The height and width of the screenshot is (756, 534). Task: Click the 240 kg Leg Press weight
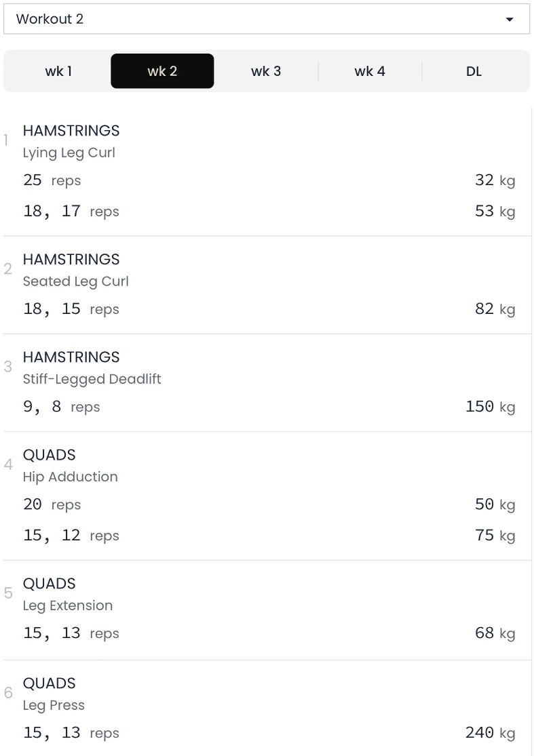tap(490, 733)
